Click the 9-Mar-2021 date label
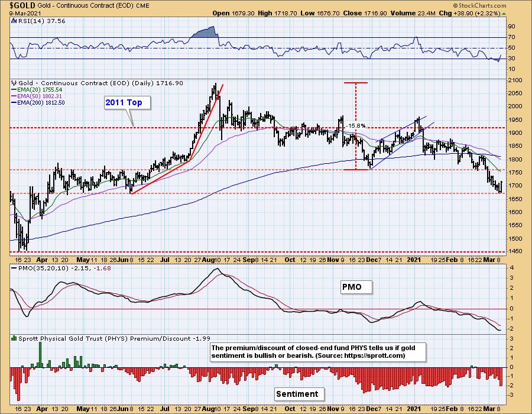The width and height of the screenshot is (532, 414). 25,13
